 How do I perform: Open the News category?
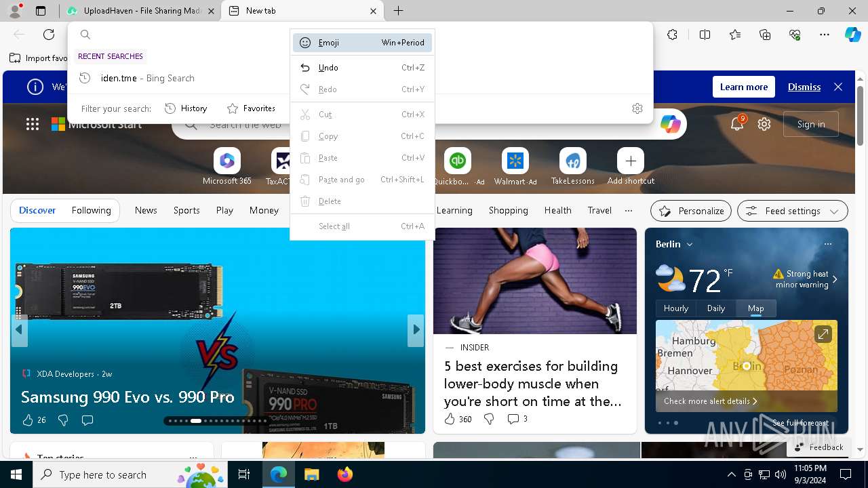[146, 211]
